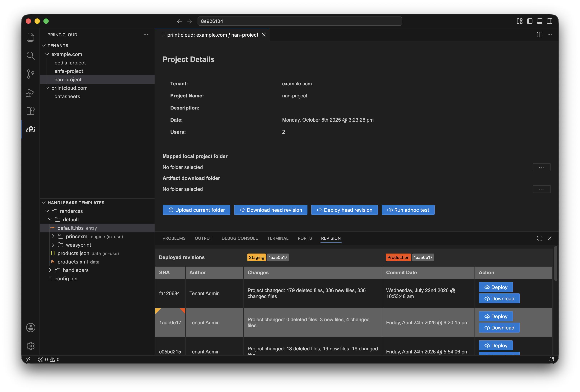The image size is (580, 392).
Task: Open the Extensions view icon
Action: pos(30,111)
